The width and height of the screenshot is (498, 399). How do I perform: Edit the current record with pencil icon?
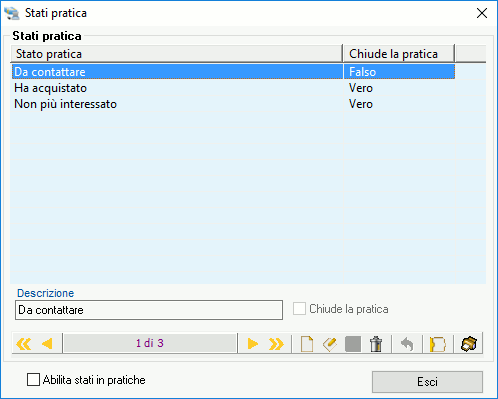tap(330, 344)
